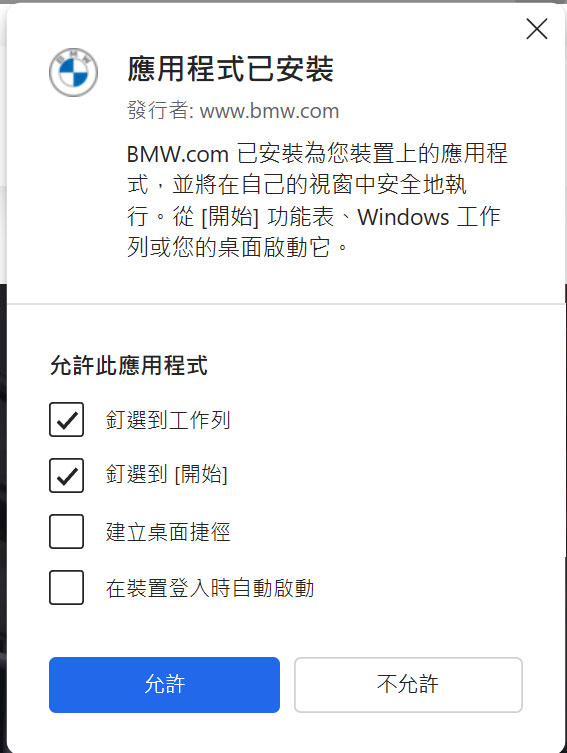Click the [開始] 功能表 text in the description
Viewport: 567px width, 753px height.
(x=267, y=217)
